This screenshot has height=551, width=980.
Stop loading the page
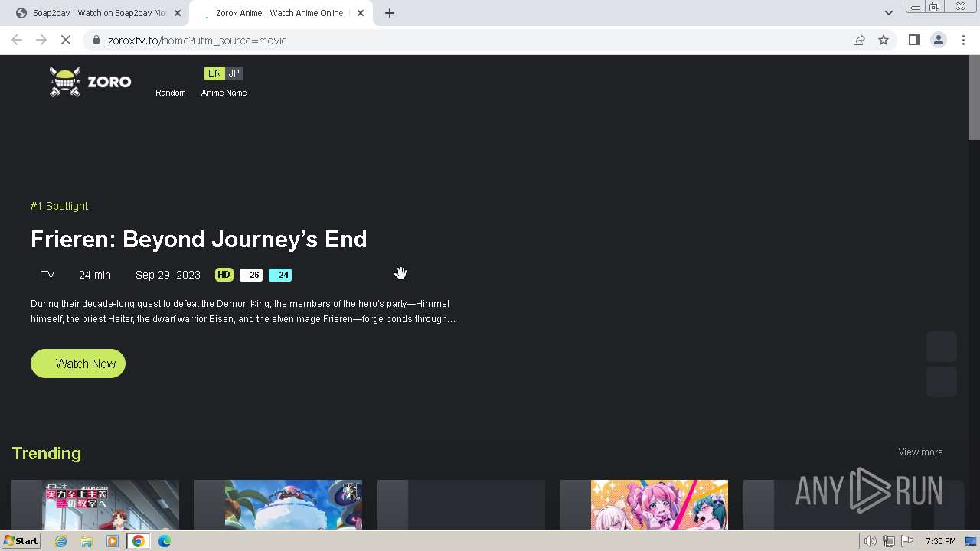(66, 41)
